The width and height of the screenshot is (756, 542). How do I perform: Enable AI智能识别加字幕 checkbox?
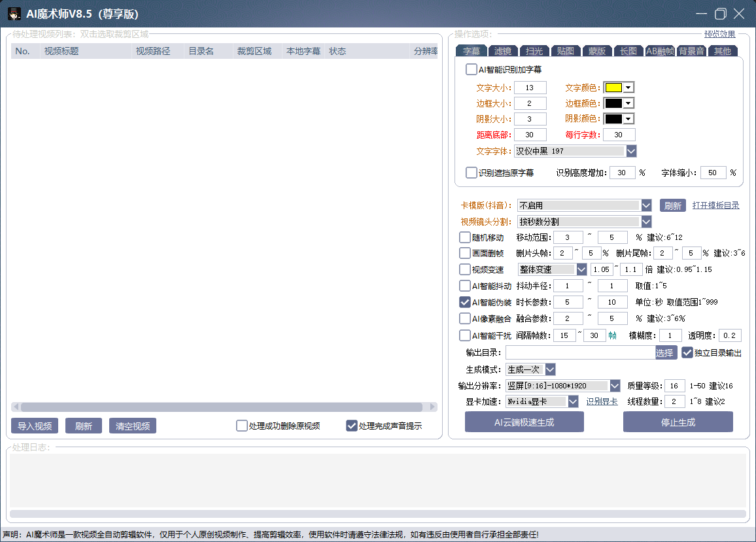pos(472,69)
